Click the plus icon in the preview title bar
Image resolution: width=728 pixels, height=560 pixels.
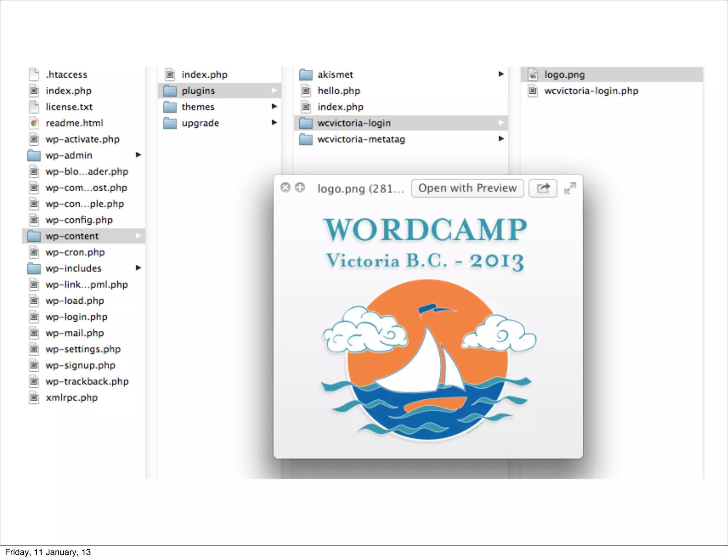pos(300,187)
